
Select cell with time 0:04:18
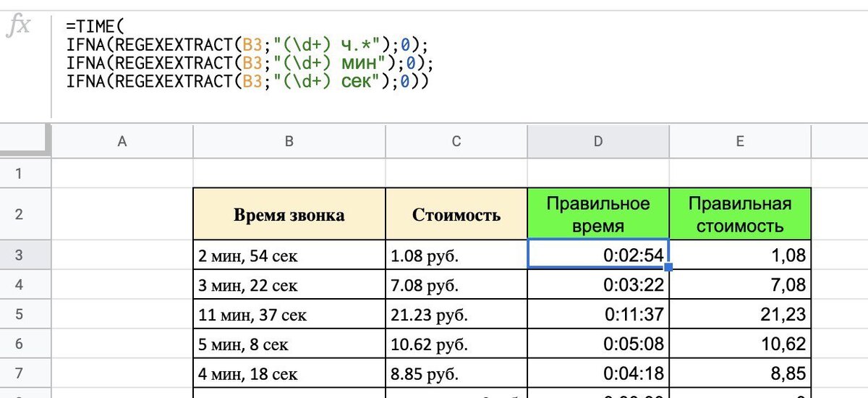click(598, 373)
